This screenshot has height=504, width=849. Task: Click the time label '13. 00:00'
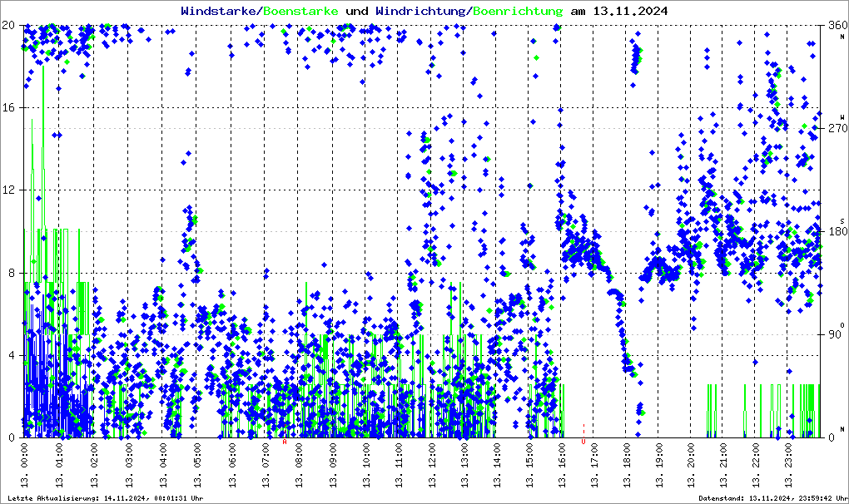click(x=26, y=465)
